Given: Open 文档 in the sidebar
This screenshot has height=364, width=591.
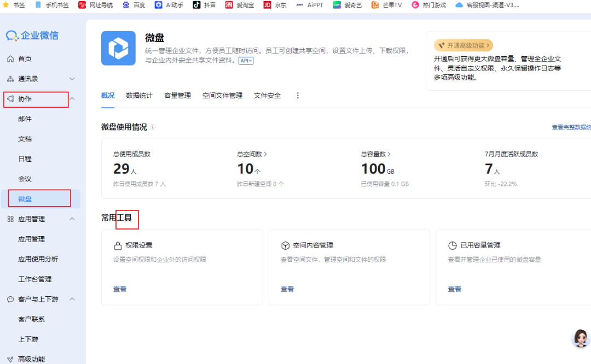Looking at the screenshot, I should [x=25, y=139].
